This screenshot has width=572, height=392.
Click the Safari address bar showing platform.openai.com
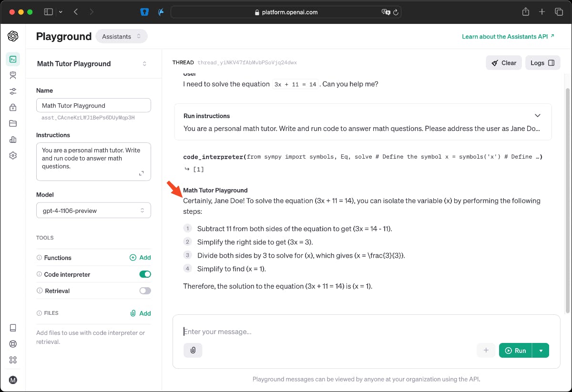pyautogui.click(x=286, y=12)
